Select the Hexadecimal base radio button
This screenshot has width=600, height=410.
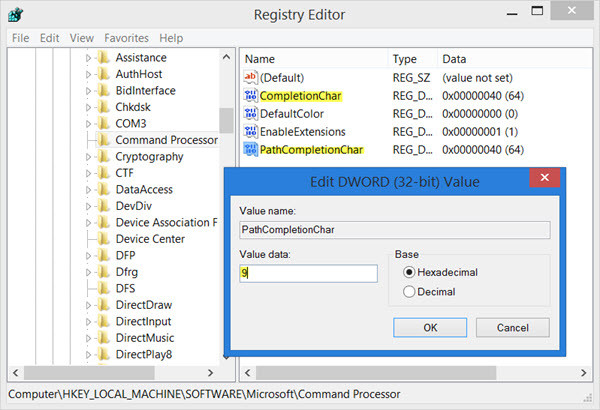409,272
